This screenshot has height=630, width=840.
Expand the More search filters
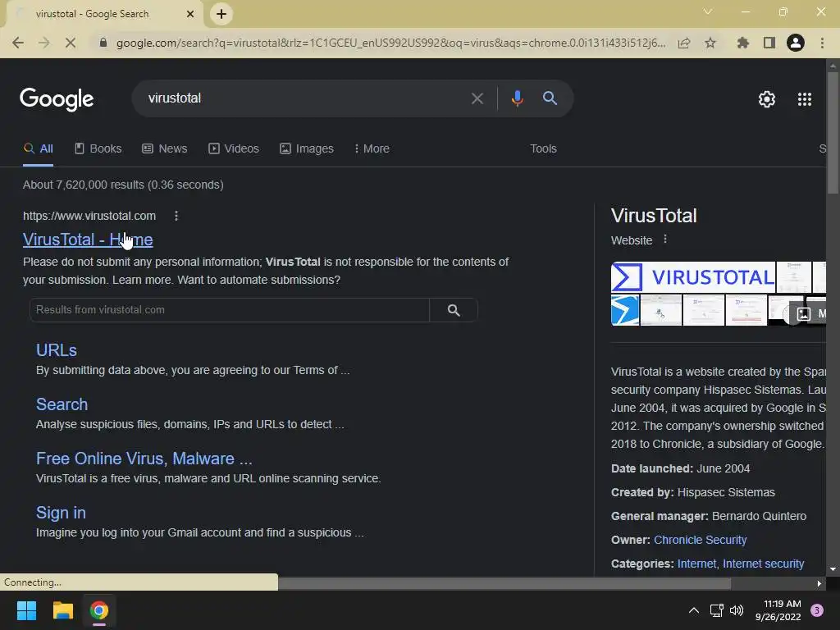[372, 149]
